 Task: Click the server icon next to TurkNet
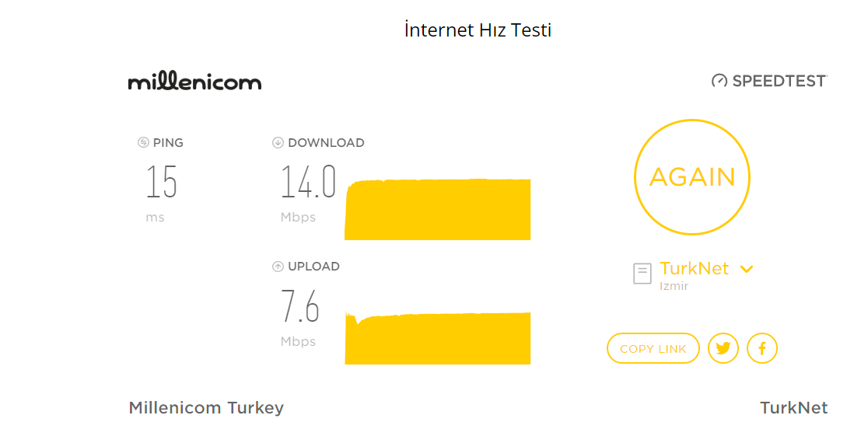pyautogui.click(x=642, y=274)
